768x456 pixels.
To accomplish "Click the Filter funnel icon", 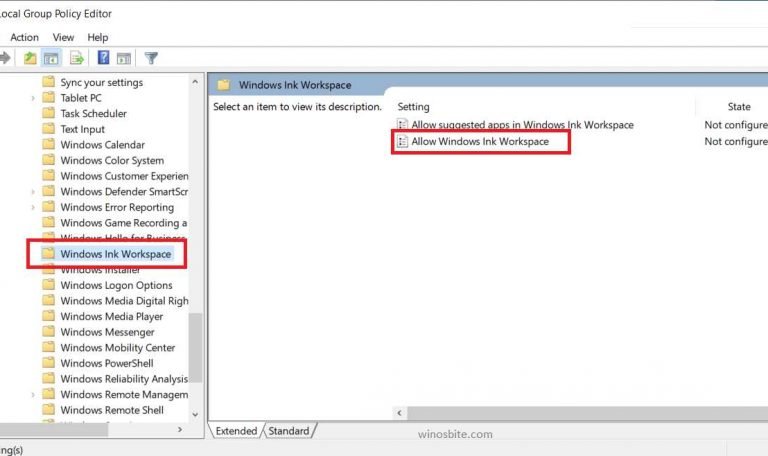I will 151,59.
